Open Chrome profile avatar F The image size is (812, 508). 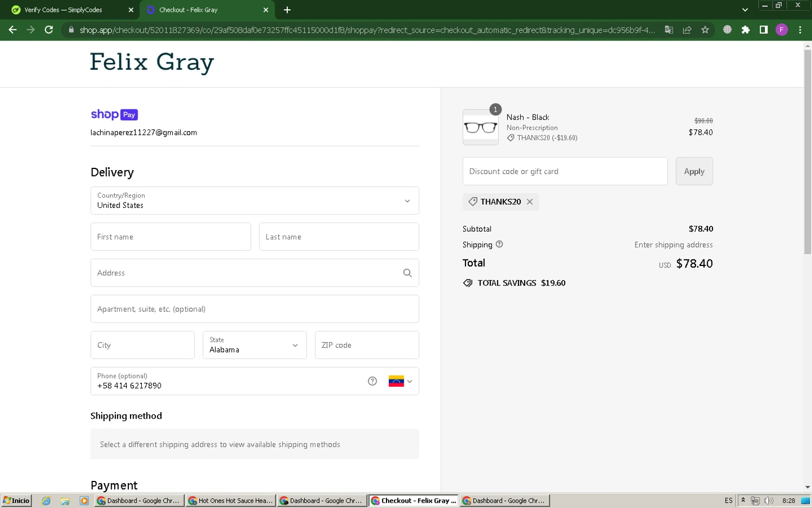coord(782,30)
